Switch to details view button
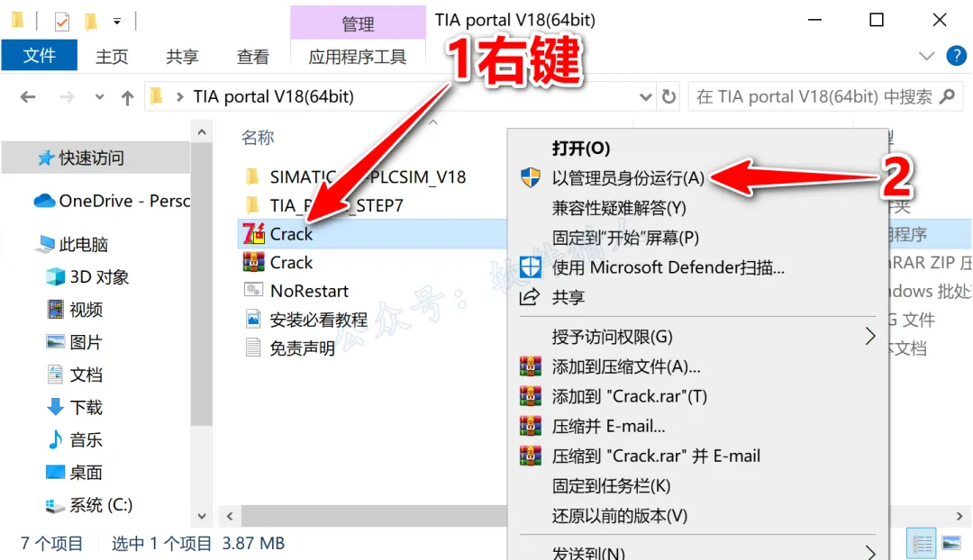The image size is (973, 560). (x=922, y=544)
